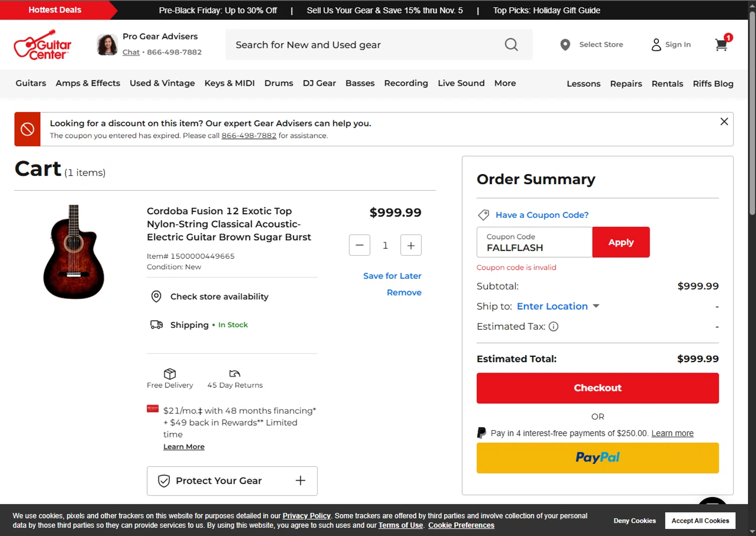The image size is (756, 536).
Task: Click the Cordoba guitar thumbnail image
Action: click(74, 252)
